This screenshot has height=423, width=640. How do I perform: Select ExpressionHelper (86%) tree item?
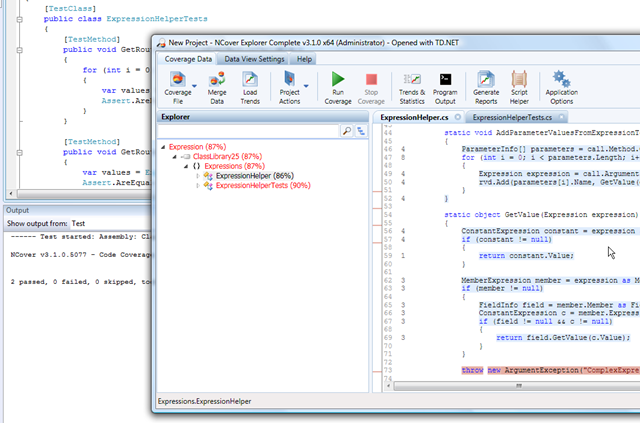point(255,176)
